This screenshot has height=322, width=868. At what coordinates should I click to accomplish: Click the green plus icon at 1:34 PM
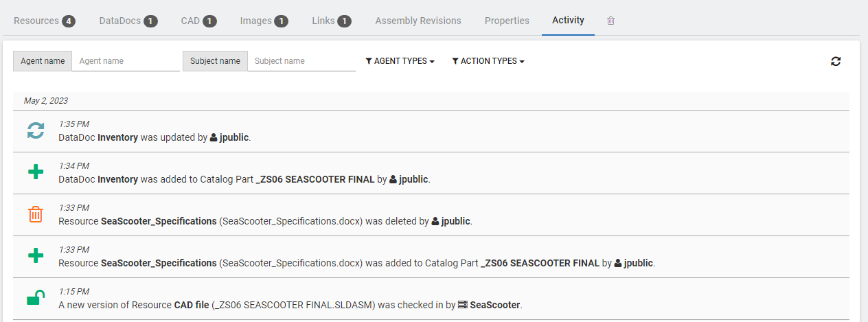pyautogui.click(x=36, y=172)
